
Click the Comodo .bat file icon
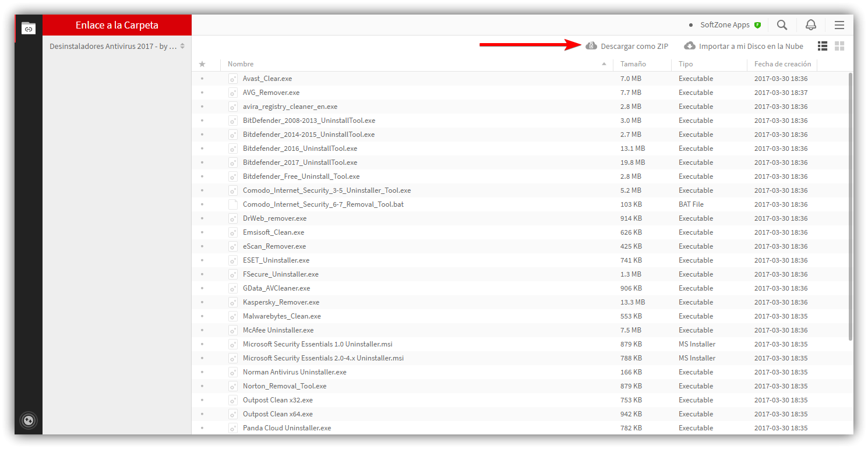click(x=233, y=204)
